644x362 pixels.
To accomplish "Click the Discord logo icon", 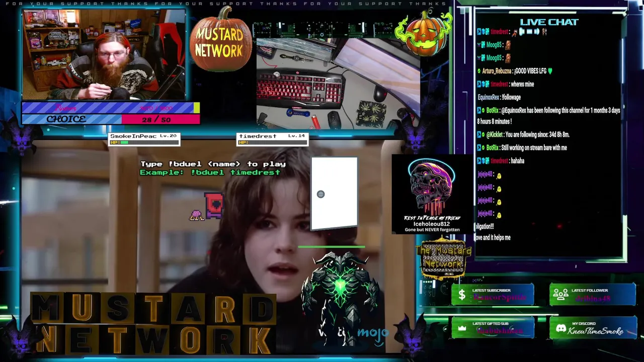I will [560, 328].
